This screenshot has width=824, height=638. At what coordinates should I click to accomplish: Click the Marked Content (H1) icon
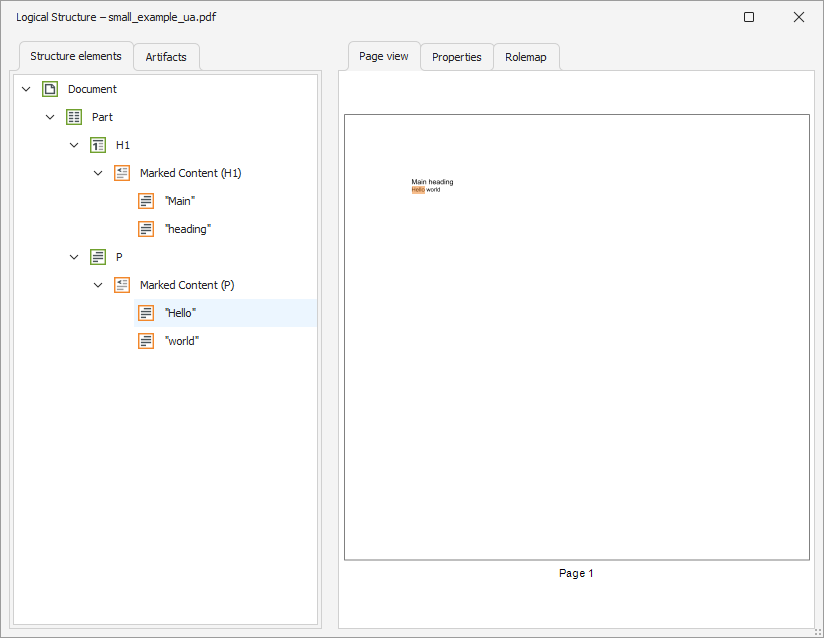(x=122, y=173)
